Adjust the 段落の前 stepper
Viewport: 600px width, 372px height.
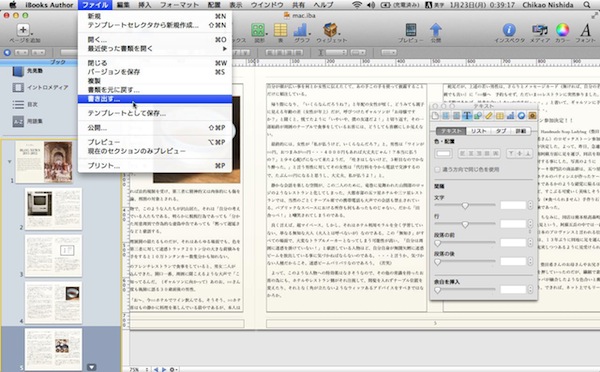530,243
